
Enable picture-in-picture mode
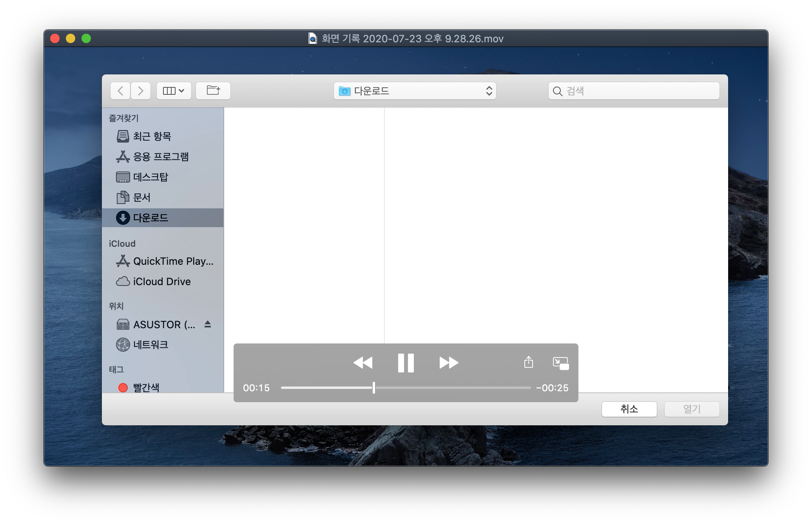pos(560,363)
